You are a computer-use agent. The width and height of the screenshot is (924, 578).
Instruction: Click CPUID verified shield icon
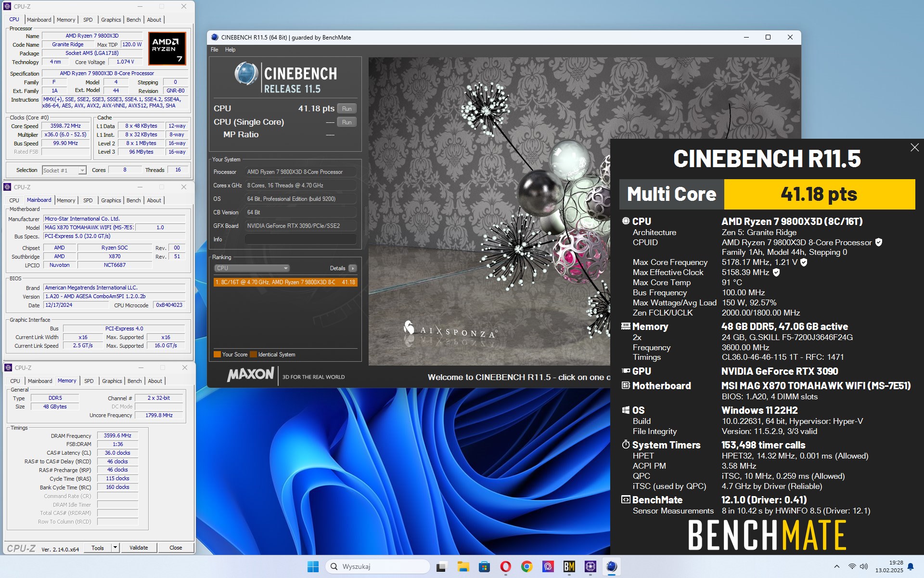(x=878, y=242)
